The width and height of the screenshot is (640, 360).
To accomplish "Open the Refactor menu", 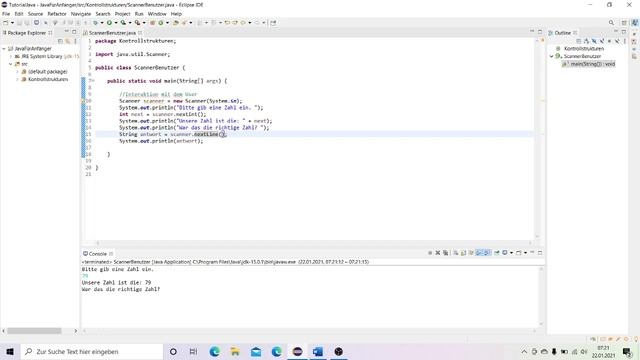I will coord(57,14).
